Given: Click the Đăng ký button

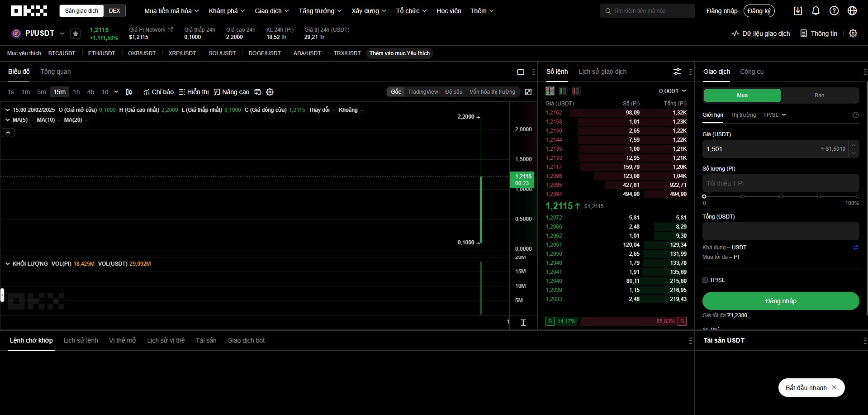Looking at the screenshot, I should (x=759, y=11).
